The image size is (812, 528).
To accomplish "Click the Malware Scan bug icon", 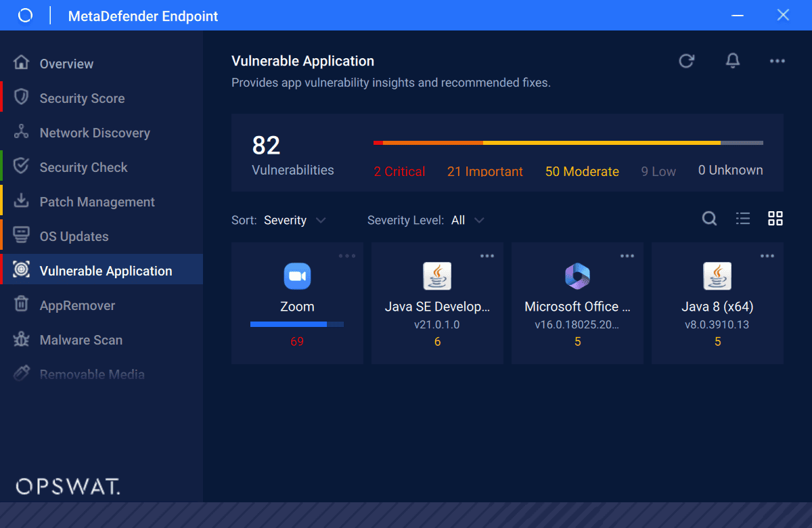I will 22,339.
